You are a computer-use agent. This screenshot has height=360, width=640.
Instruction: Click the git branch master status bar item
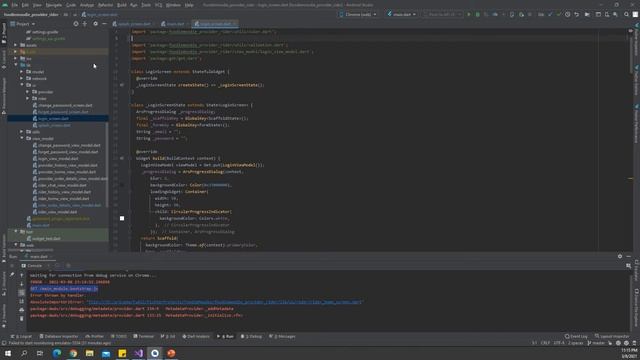[x=596, y=343]
